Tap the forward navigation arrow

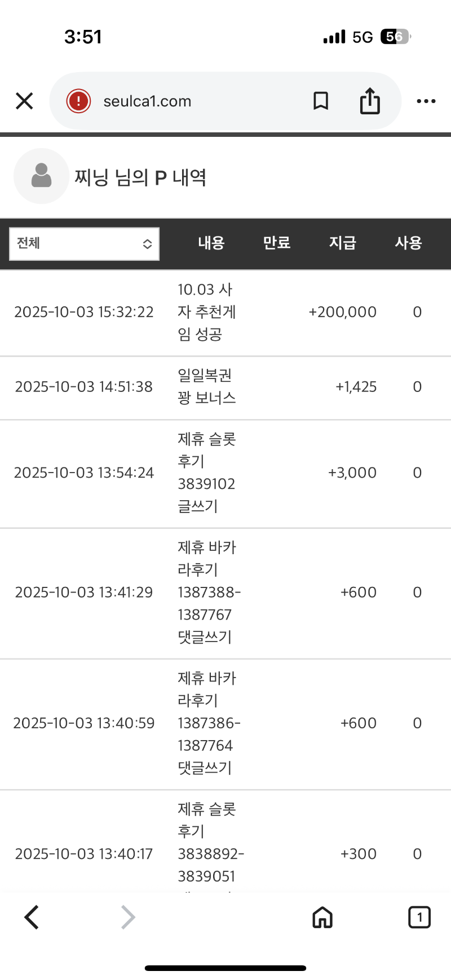tap(129, 917)
